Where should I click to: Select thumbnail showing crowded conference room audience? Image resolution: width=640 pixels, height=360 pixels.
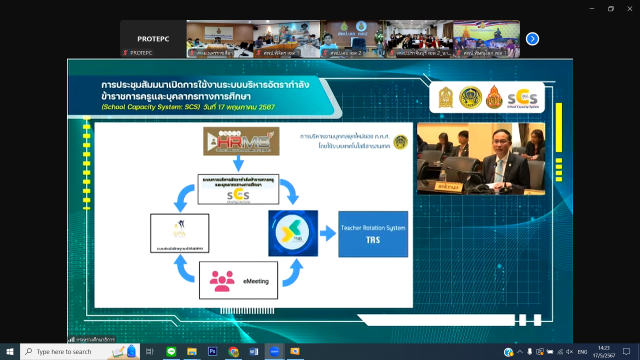[x=420, y=39]
